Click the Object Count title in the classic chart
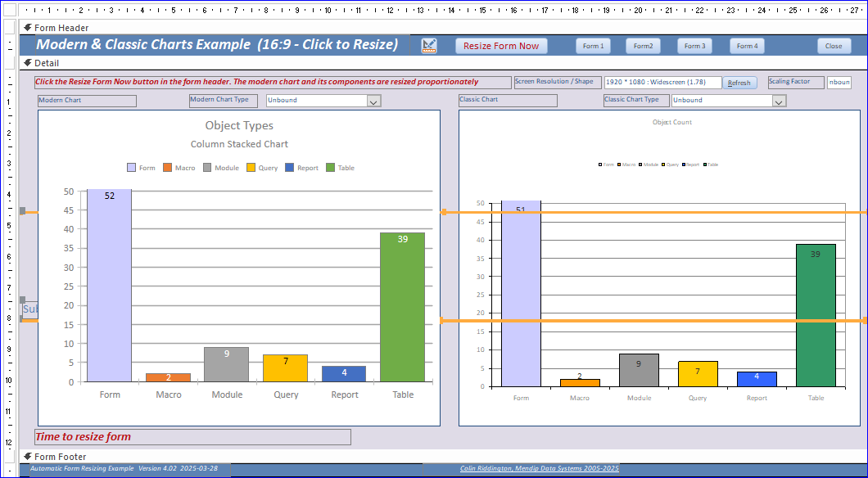868x478 pixels. point(672,122)
